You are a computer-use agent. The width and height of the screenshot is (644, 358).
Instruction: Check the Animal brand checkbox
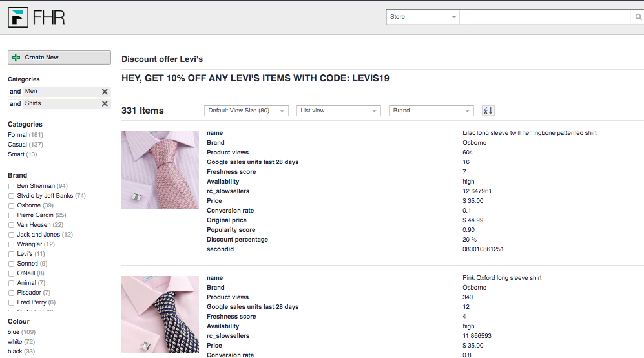(11, 283)
